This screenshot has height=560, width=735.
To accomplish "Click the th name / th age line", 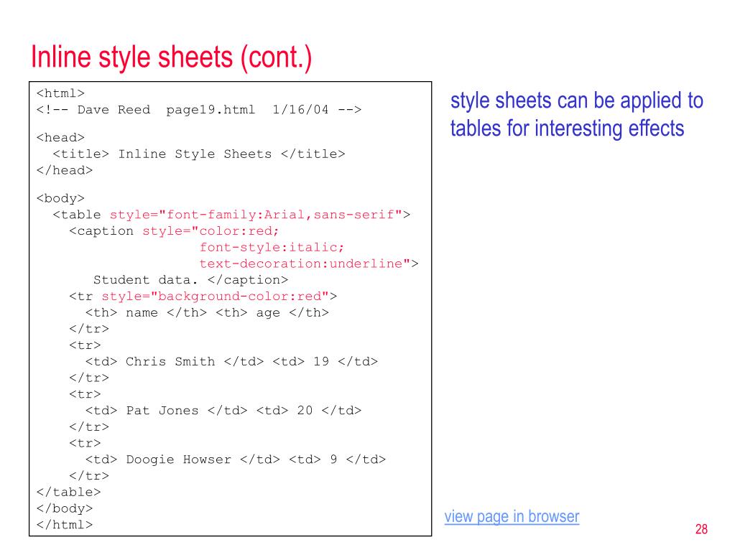I will coord(207,313).
